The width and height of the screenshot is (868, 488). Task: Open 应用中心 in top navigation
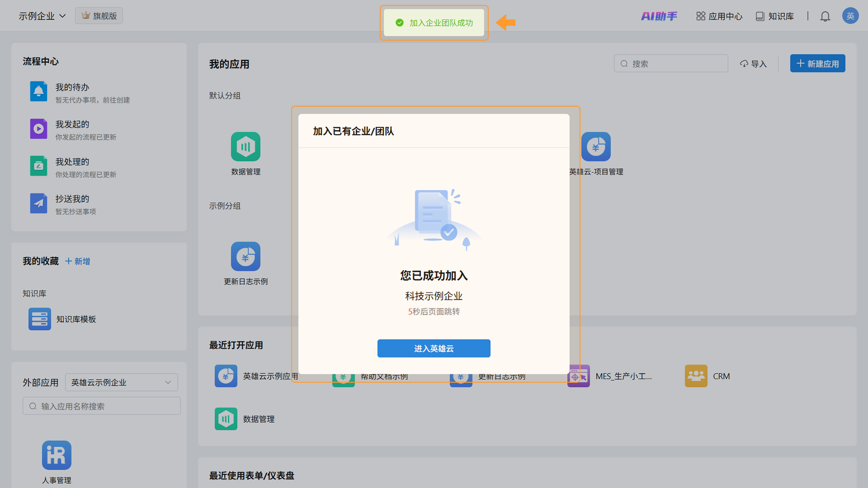tap(719, 16)
